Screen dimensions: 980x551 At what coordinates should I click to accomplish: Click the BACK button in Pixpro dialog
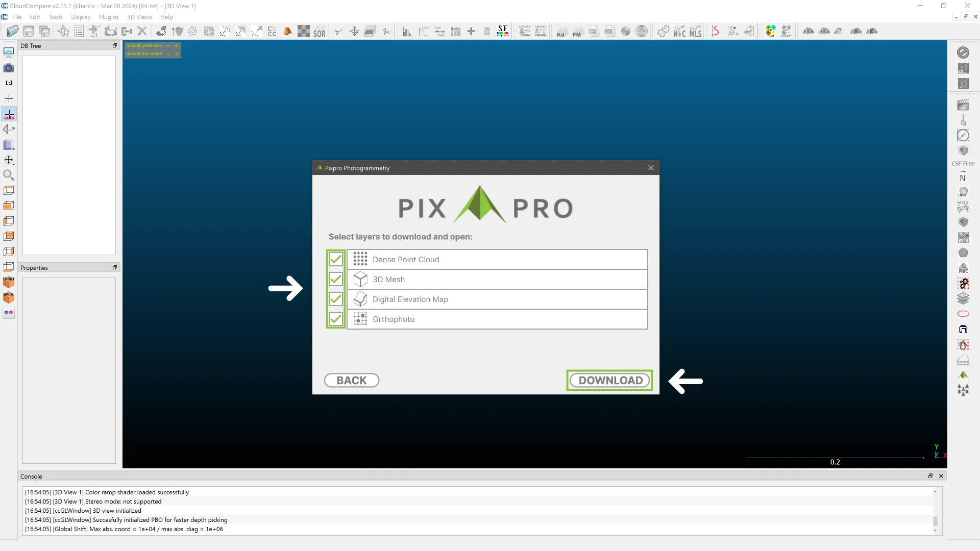352,381
